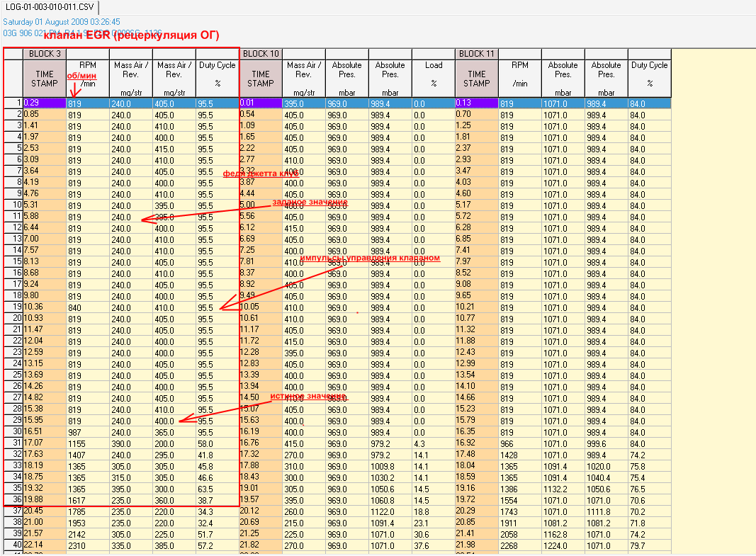Select duty cycle cell 79.7
756x556 pixels.
point(650,545)
